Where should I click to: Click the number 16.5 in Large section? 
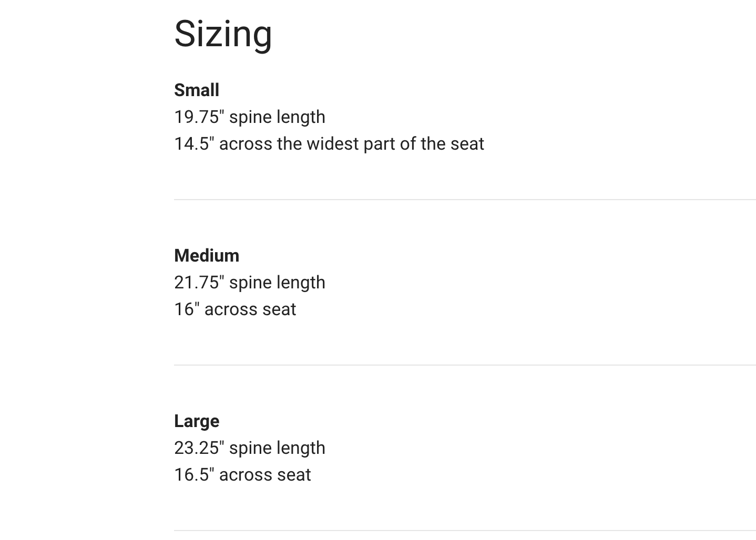click(x=191, y=475)
